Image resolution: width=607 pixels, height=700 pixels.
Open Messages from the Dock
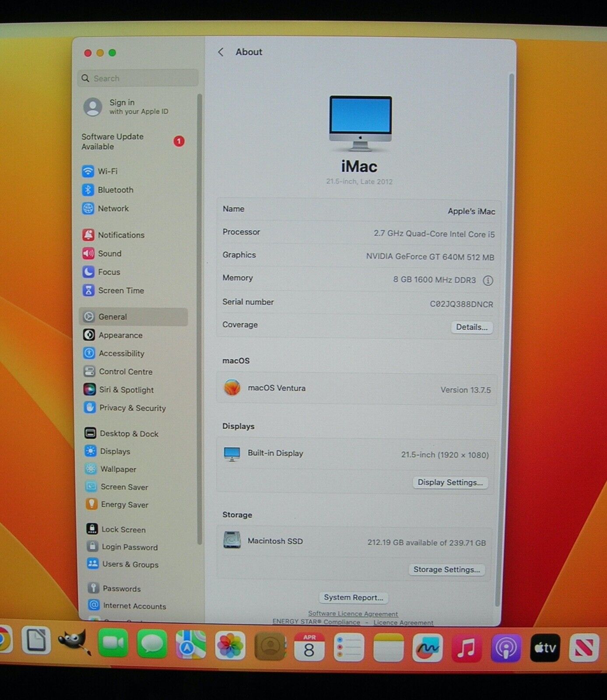coord(152,644)
